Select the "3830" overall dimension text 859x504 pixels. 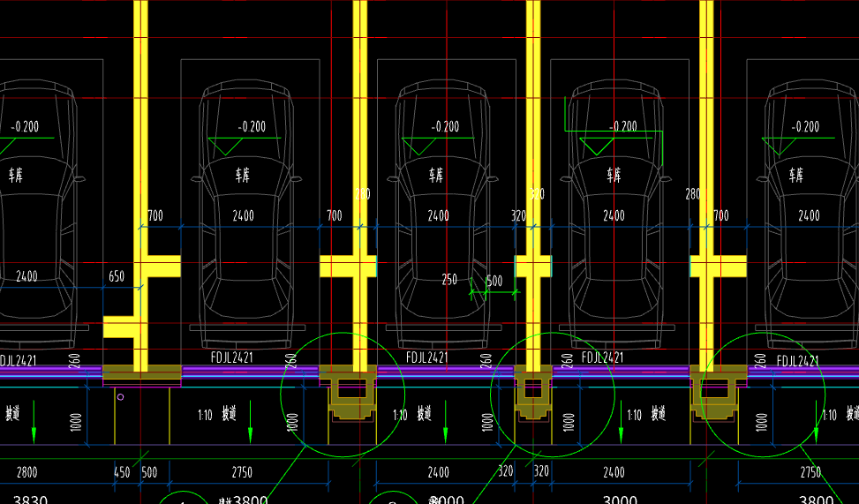pyautogui.click(x=30, y=499)
